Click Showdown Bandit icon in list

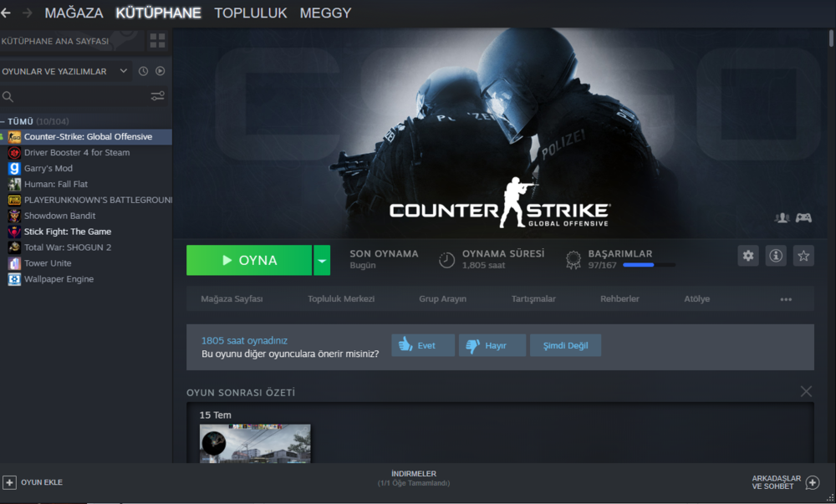coord(14,216)
